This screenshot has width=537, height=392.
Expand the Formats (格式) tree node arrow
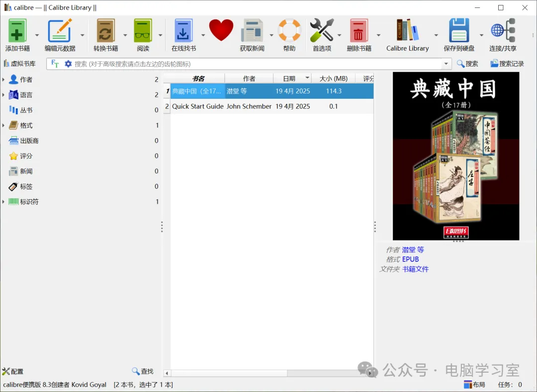pyautogui.click(x=3, y=125)
